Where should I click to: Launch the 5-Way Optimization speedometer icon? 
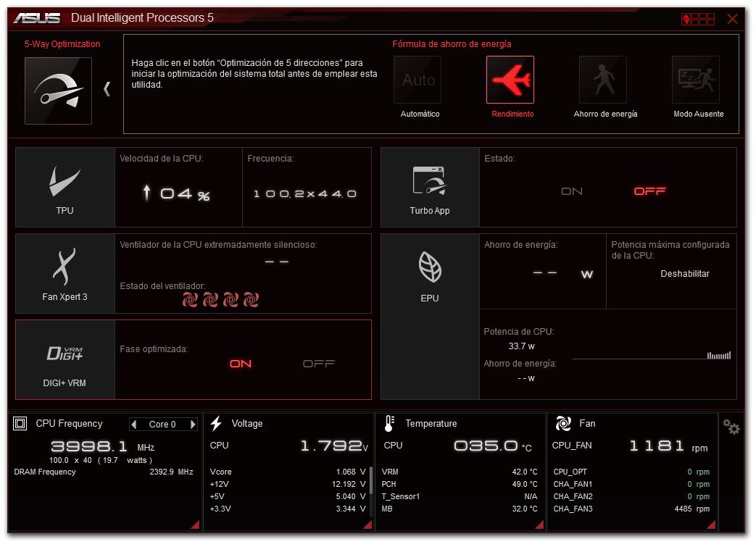click(x=58, y=91)
